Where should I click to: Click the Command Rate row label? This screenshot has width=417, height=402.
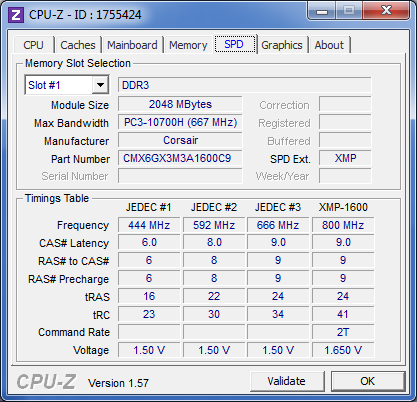pos(74,332)
